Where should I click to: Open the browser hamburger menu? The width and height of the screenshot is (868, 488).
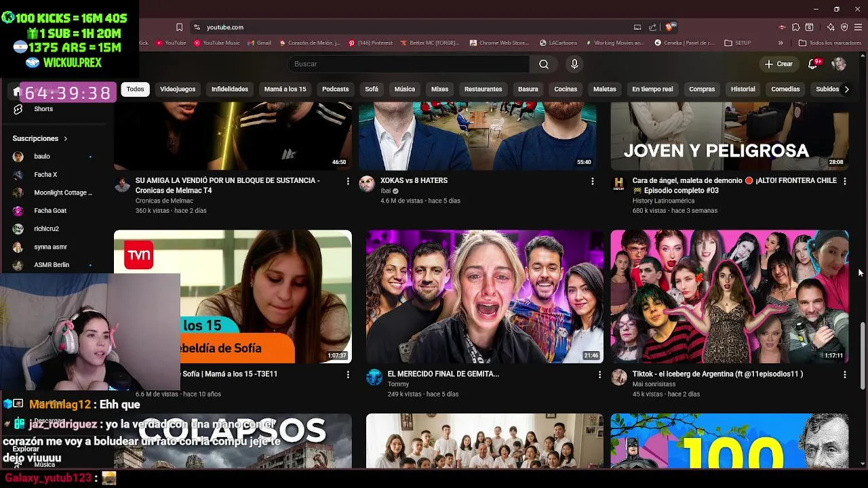(x=858, y=27)
